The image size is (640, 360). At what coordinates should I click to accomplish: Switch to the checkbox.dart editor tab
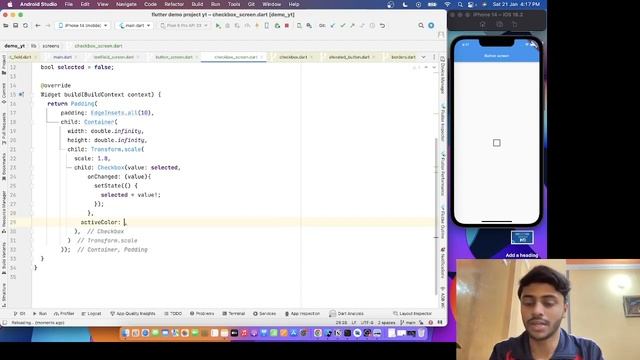tap(293, 57)
